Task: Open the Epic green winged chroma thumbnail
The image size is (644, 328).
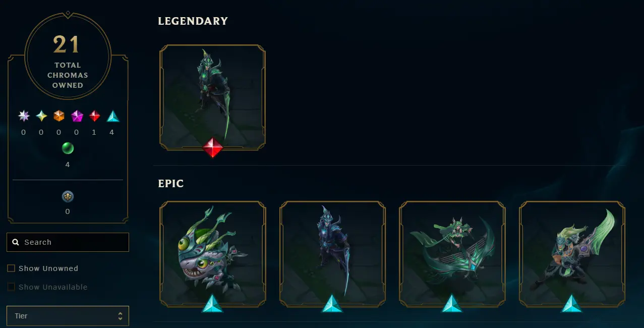Action: [x=452, y=254]
